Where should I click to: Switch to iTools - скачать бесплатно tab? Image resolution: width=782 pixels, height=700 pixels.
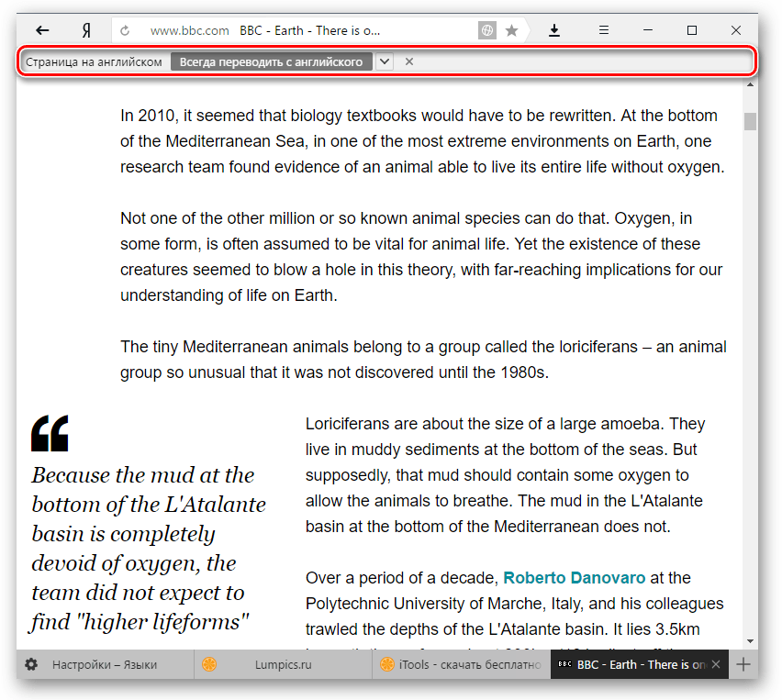462,664
